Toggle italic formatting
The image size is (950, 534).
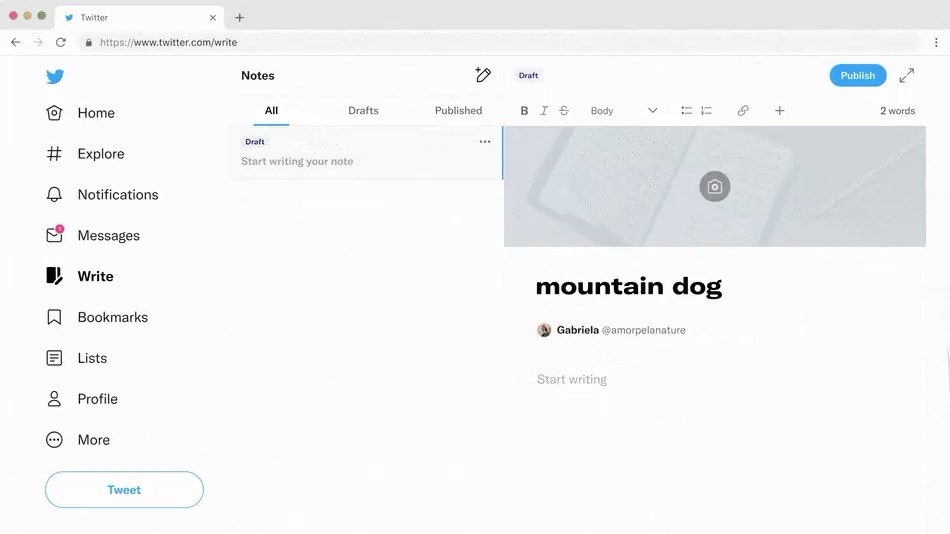(x=543, y=111)
